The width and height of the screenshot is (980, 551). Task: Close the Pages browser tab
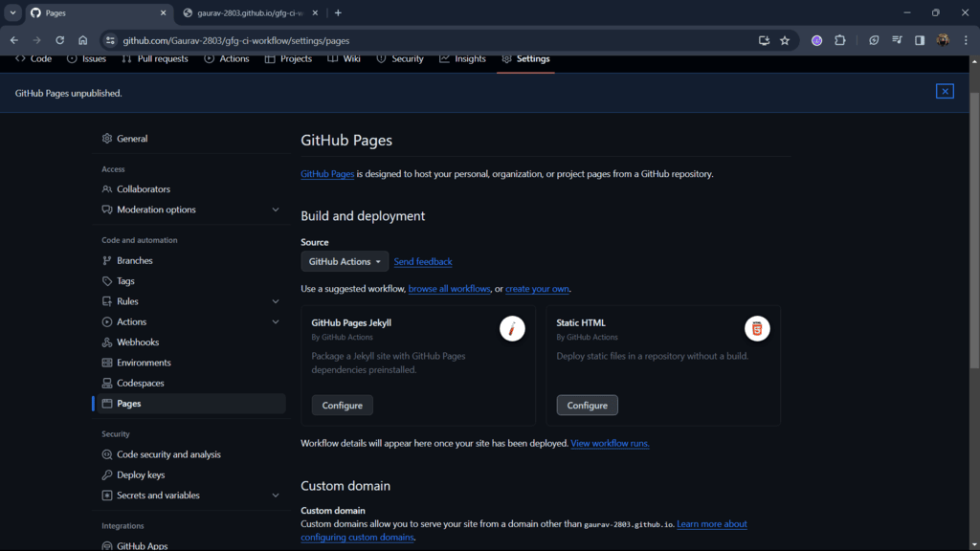click(x=163, y=12)
